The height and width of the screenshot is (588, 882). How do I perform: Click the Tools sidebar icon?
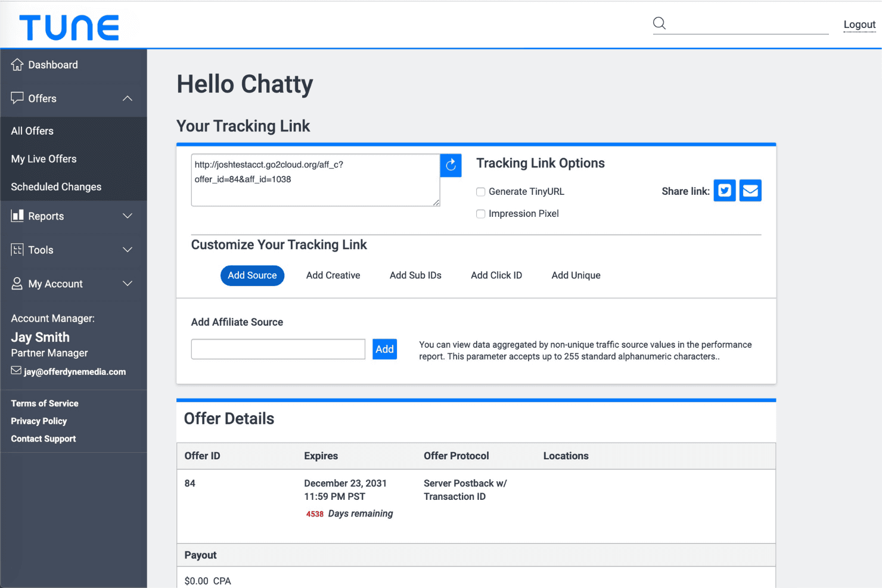(17, 250)
